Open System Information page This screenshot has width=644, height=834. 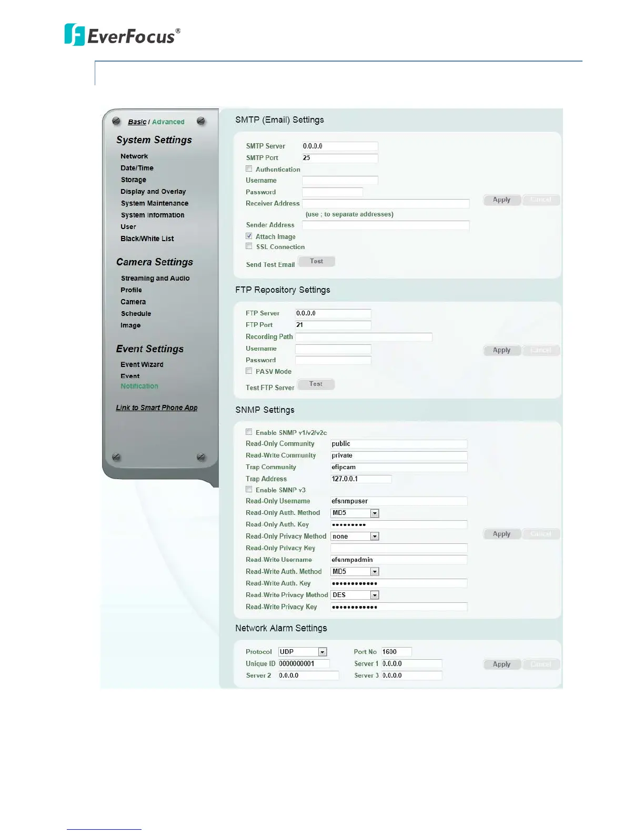pyautogui.click(x=153, y=215)
